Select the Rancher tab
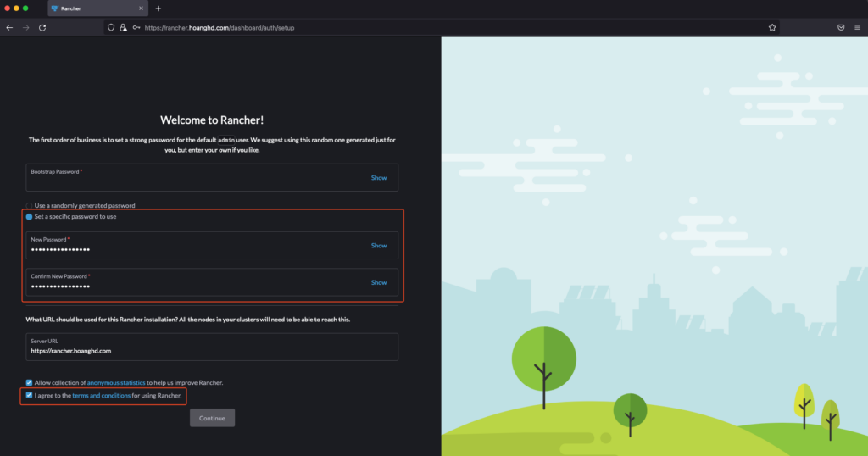 tap(98, 8)
